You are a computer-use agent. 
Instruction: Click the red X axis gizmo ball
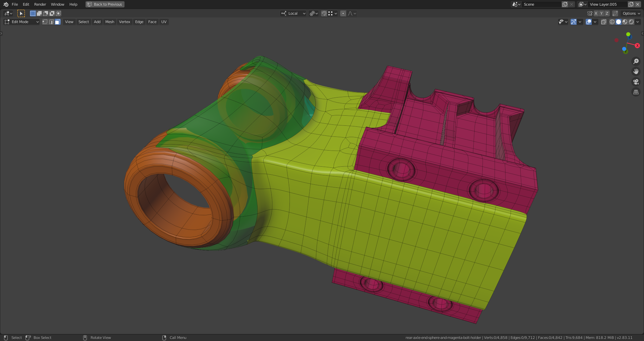tap(637, 46)
